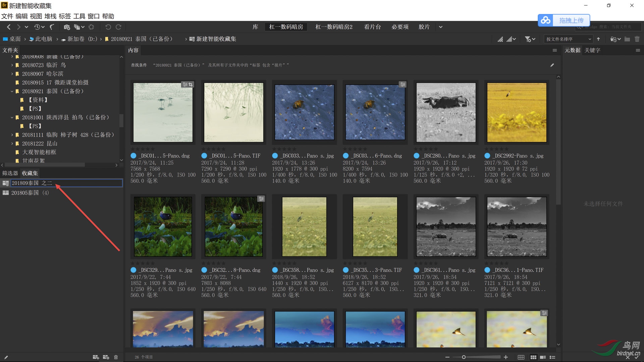Click the 拖拽上传 upload button

coord(571,20)
